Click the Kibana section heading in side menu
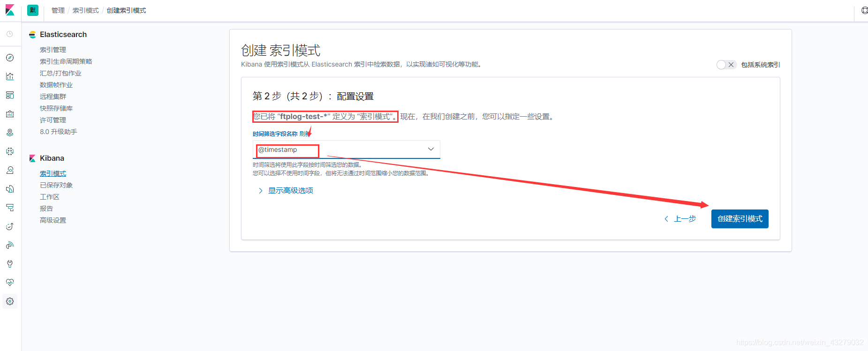868x351 pixels. tap(52, 158)
